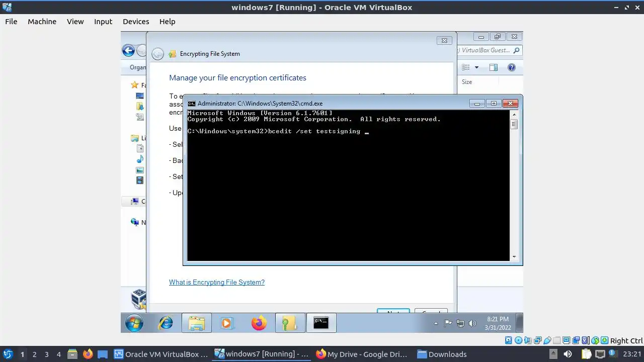
Task: Click the Right Ctrl host key label
Action: tap(626, 340)
